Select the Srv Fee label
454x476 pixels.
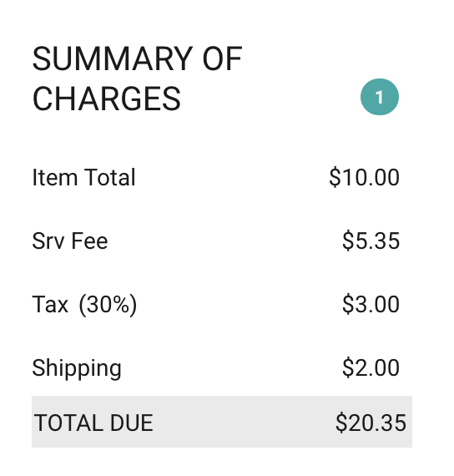pyautogui.click(x=70, y=241)
